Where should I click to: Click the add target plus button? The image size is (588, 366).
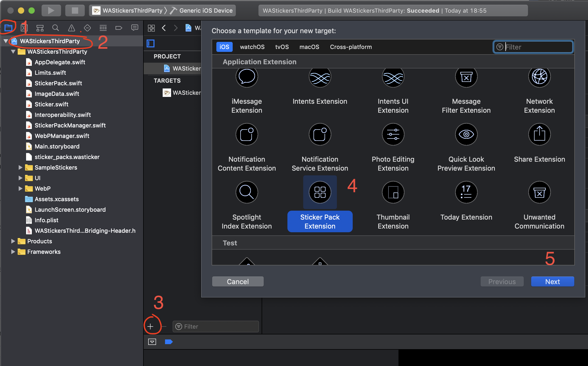[150, 327]
